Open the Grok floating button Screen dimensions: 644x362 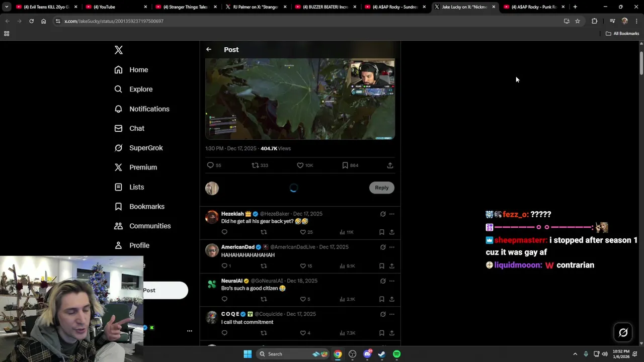[623, 332]
